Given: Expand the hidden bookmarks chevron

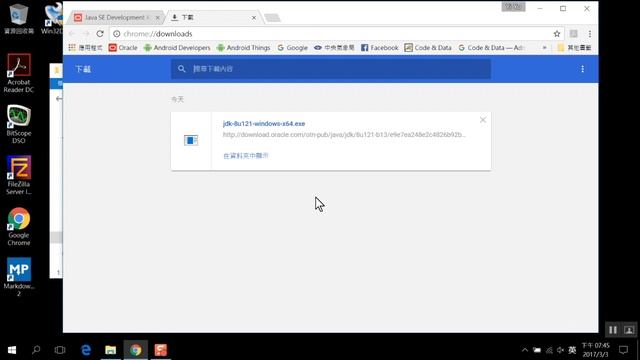Looking at the screenshot, I should [x=544, y=48].
